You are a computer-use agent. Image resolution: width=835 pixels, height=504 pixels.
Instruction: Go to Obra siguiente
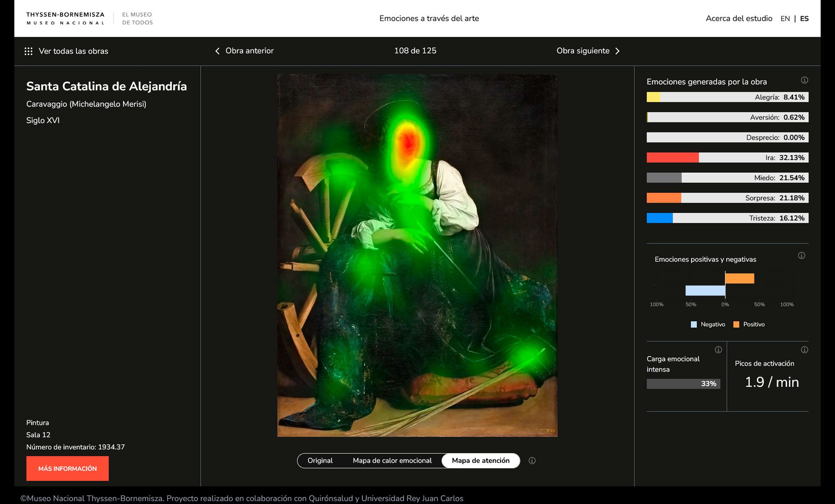(583, 51)
